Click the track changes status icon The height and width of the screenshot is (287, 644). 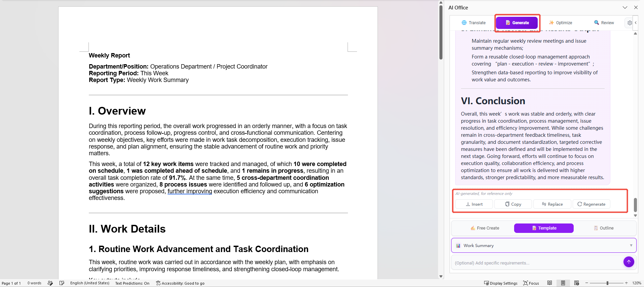point(50,283)
